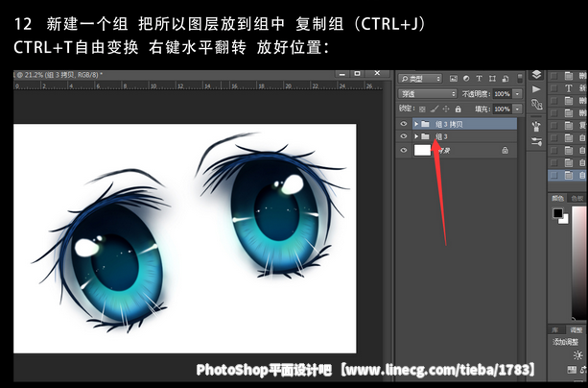Open the Brush settings dock icon
Image resolution: width=588 pixels, height=388 pixels.
click(536, 141)
